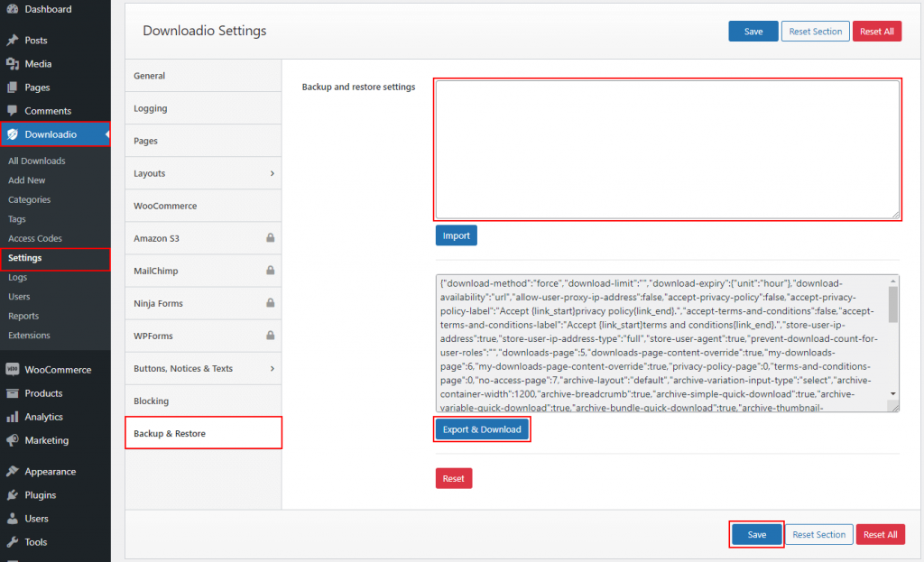The width and height of the screenshot is (924, 562).
Task: Open the Posts menu item
Action: pyautogui.click(x=55, y=40)
